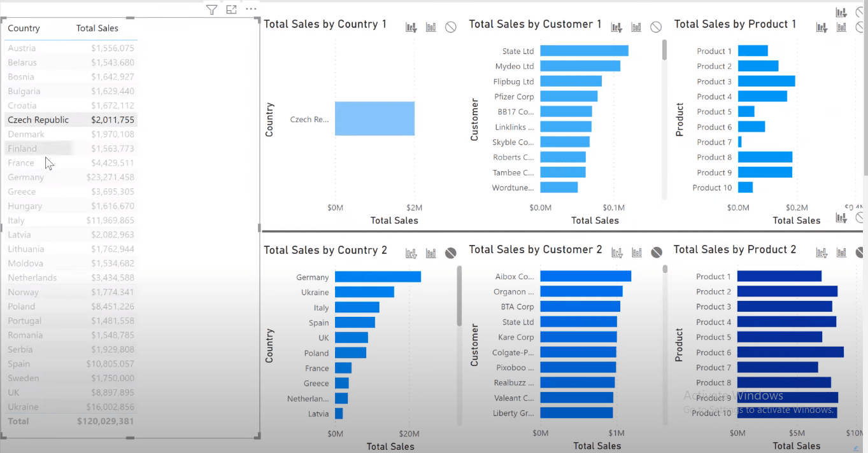The height and width of the screenshot is (453, 868).
Task: Click the Flipbug Ltd bar in Customer 1 chart
Action: (x=571, y=81)
